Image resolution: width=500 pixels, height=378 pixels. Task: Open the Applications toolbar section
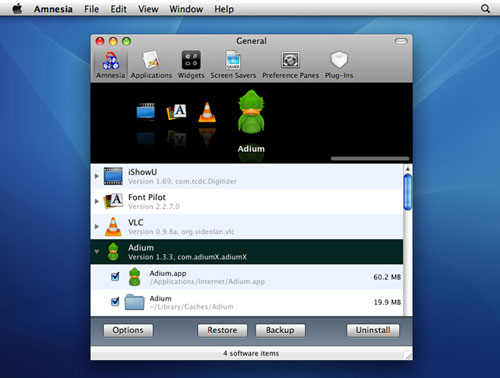(x=151, y=65)
